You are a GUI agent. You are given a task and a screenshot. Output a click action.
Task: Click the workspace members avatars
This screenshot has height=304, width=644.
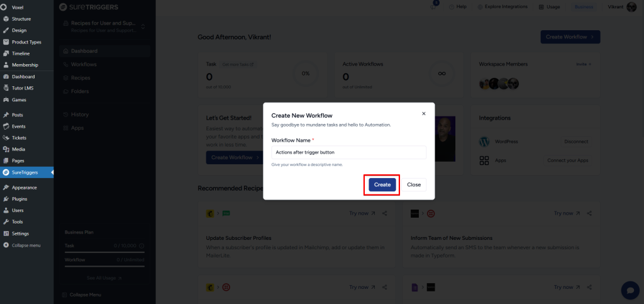499,83
